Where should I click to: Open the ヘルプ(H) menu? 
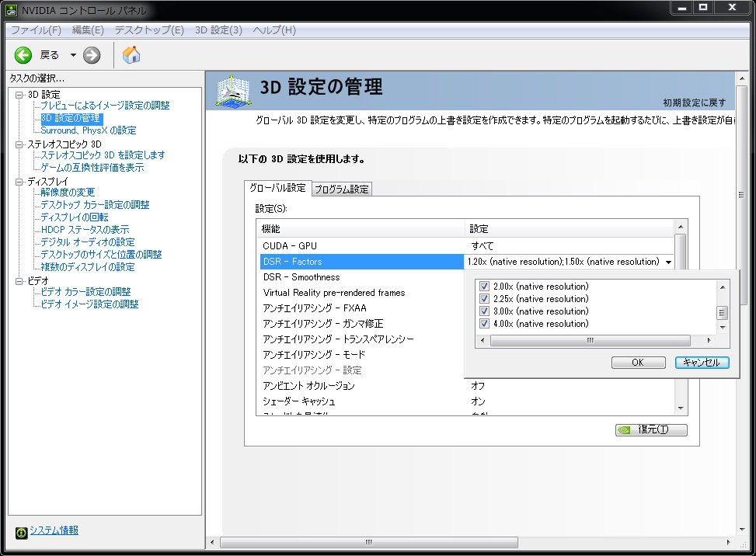(x=274, y=30)
